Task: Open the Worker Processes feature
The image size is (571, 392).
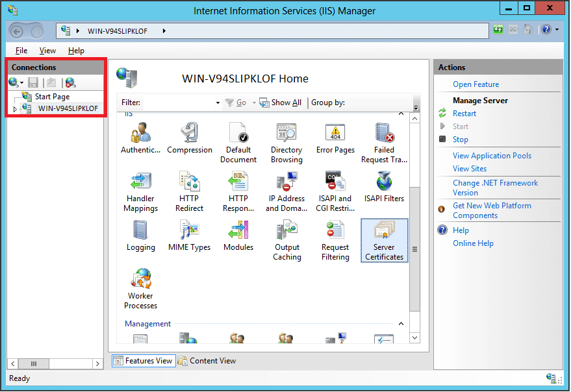Action: (x=140, y=283)
